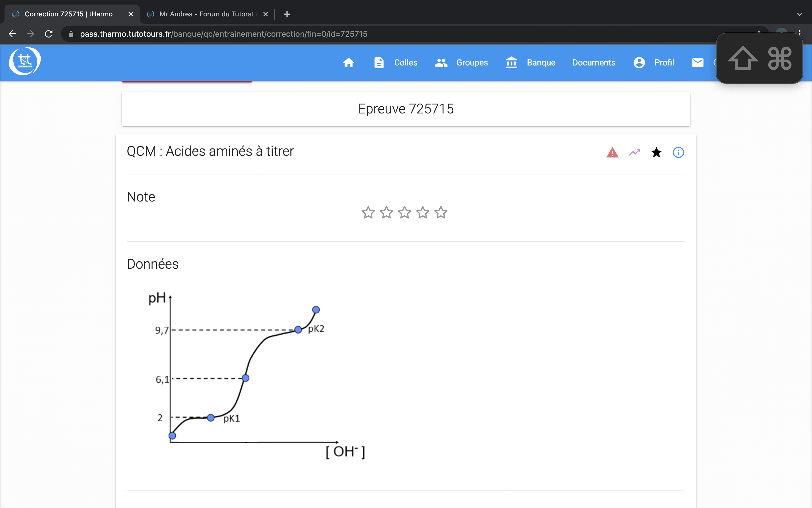
Task: Click the address bar URL
Action: (x=224, y=34)
